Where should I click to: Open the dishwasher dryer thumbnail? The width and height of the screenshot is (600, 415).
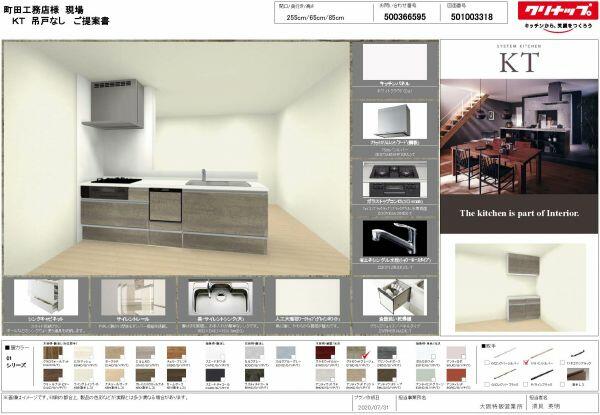coord(395,297)
